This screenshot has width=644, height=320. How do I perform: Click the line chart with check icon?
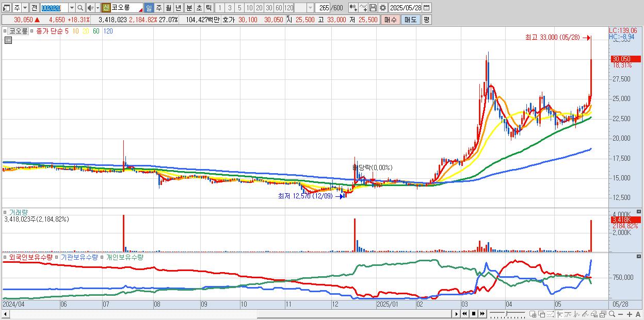(x=363, y=8)
